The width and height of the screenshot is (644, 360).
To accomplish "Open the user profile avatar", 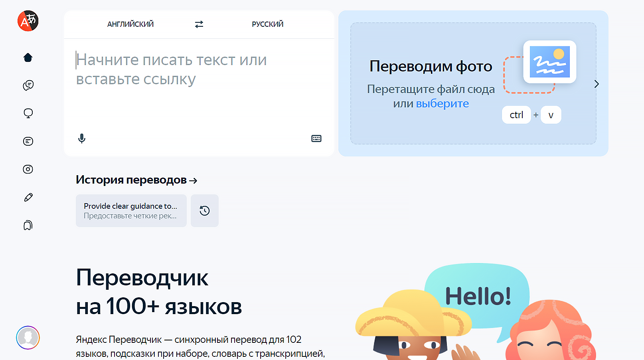I will tap(28, 338).
